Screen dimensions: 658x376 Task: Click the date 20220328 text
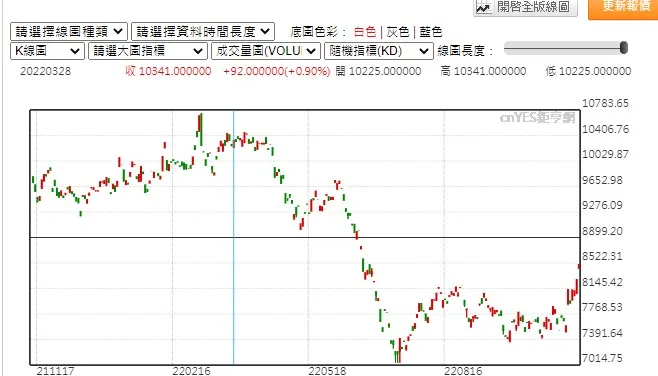pos(45,71)
